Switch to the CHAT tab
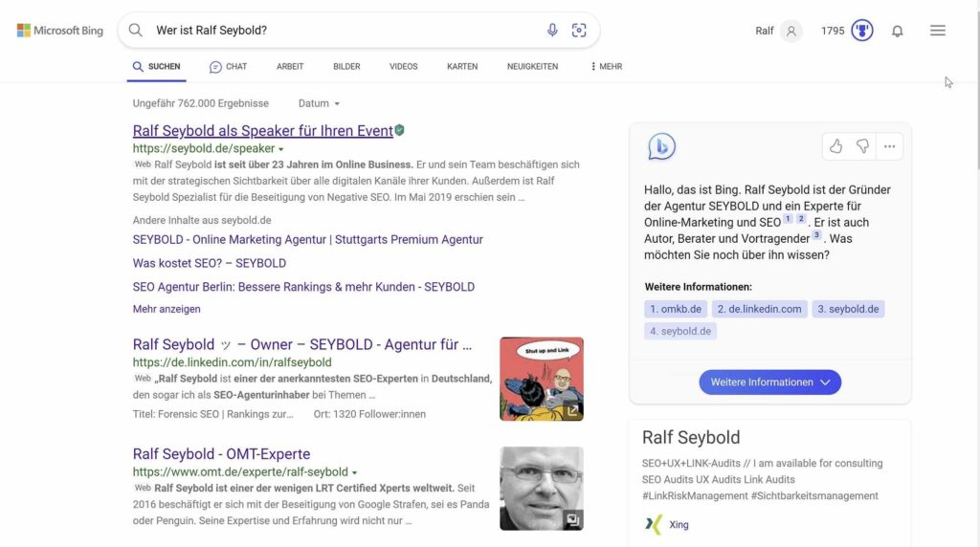This screenshot has width=980, height=547. (228, 66)
